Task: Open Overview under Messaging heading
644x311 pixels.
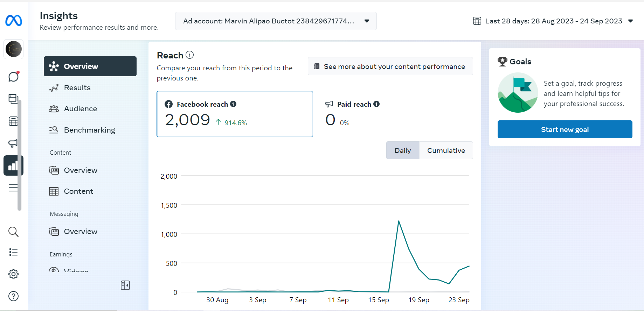Action: (x=90, y=232)
